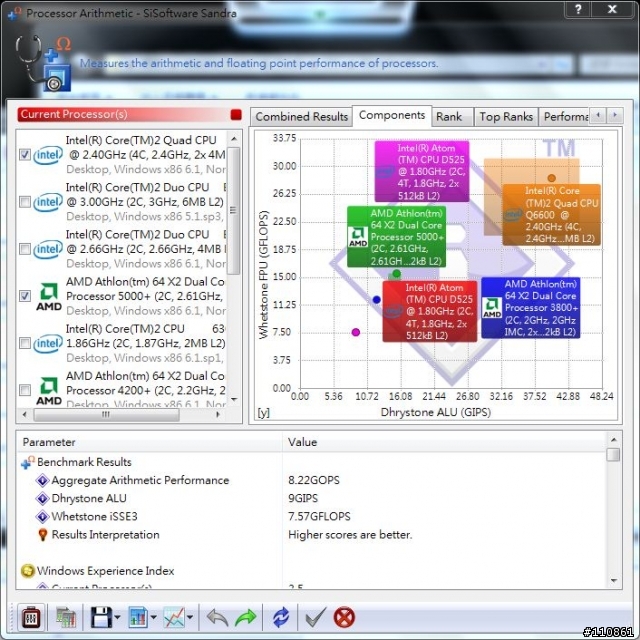Image resolution: width=640 pixels, height=640 pixels.
Task: Click the red square on Current Processor(s) header
Action: [236, 115]
